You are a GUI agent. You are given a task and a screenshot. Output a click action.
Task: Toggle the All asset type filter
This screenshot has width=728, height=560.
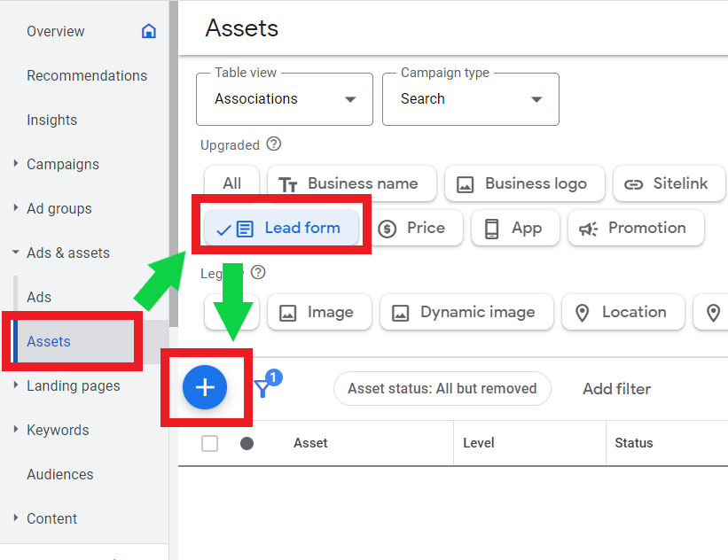231,183
